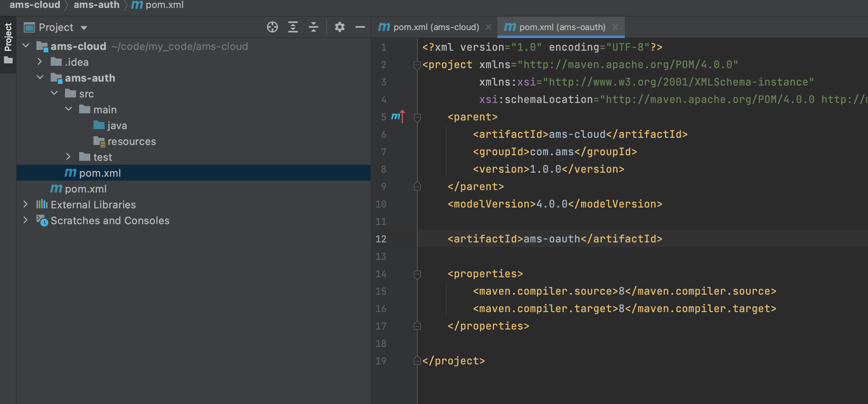
Task: Select the .idea folder row
Action: click(x=194, y=62)
